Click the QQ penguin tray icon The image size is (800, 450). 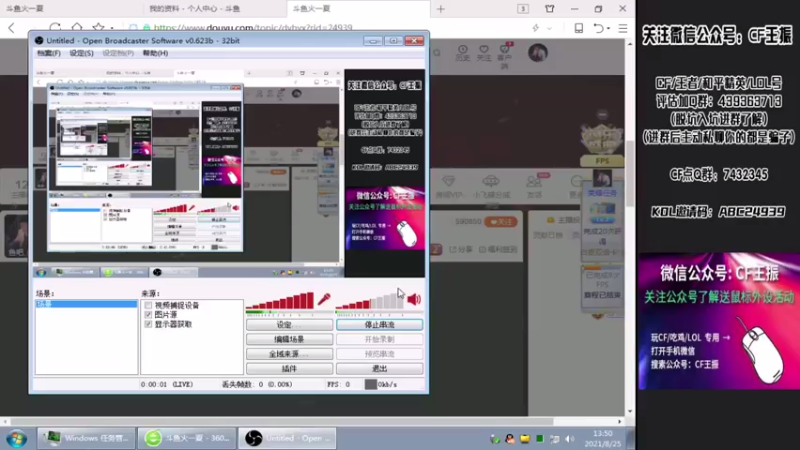coord(510,439)
